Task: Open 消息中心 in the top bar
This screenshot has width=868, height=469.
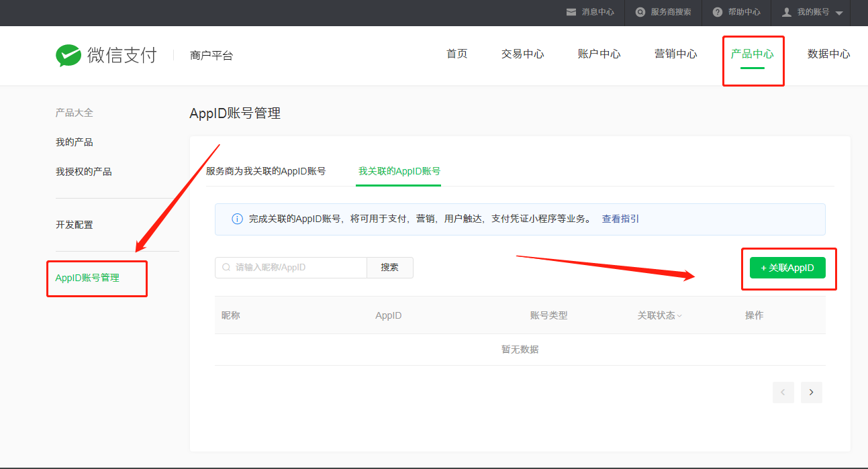Action: 598,12
